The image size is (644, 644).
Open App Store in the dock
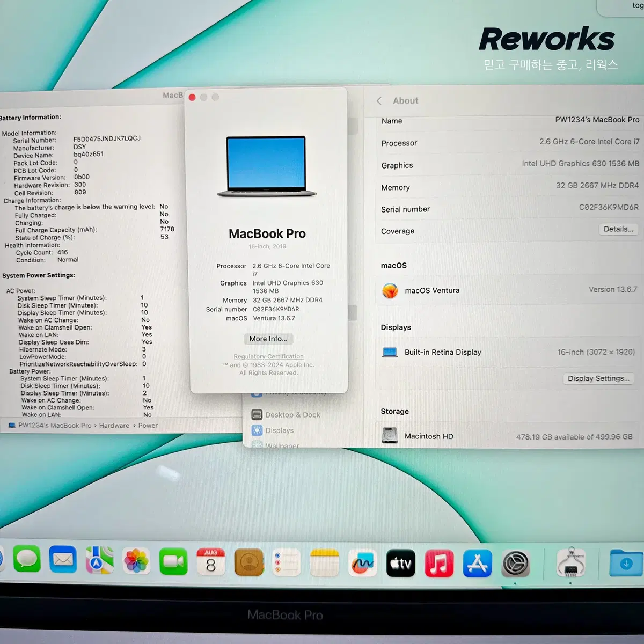pyautogui.click(x=477, y=563)
